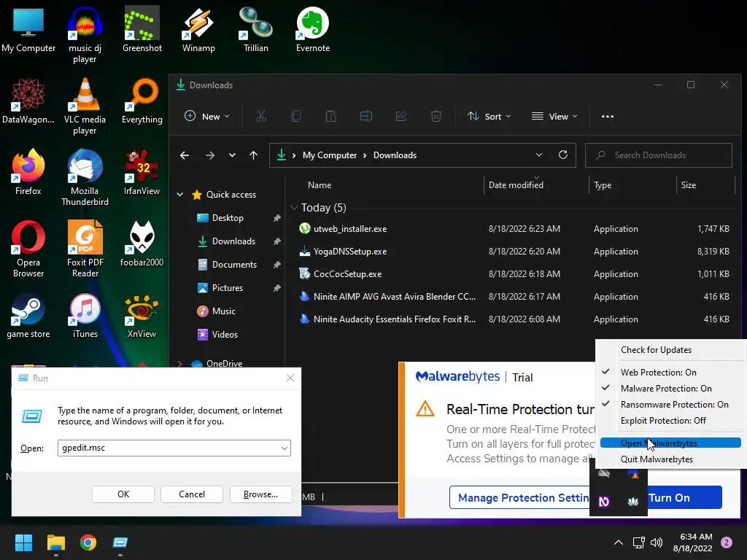Open the View dropdown menu

(x=554, y=116)
